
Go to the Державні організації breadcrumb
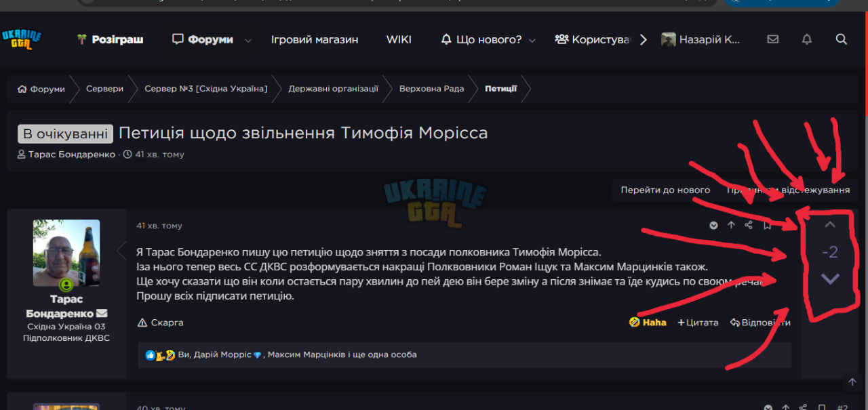pyautogui.click(x=333, y=89)
